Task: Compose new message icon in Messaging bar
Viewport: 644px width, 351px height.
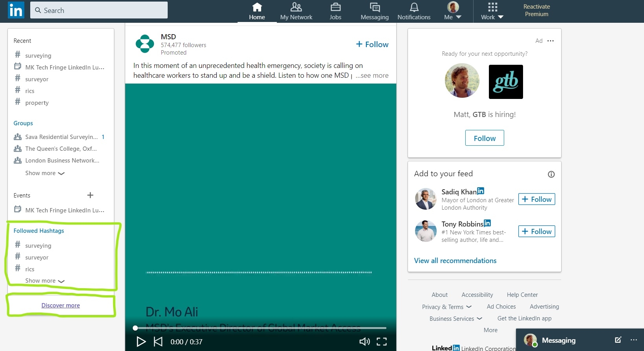Action: (x=618, y=340)
